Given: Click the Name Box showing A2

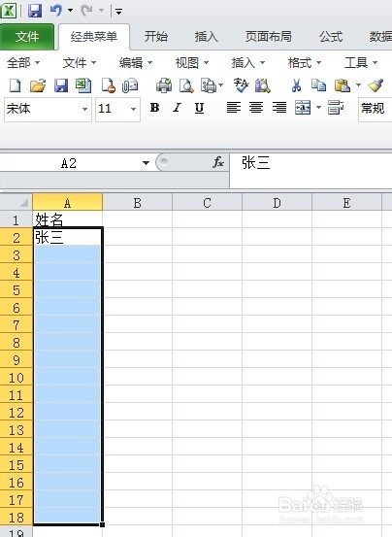Looking at the screenshot, I should (x=69, y=163).
